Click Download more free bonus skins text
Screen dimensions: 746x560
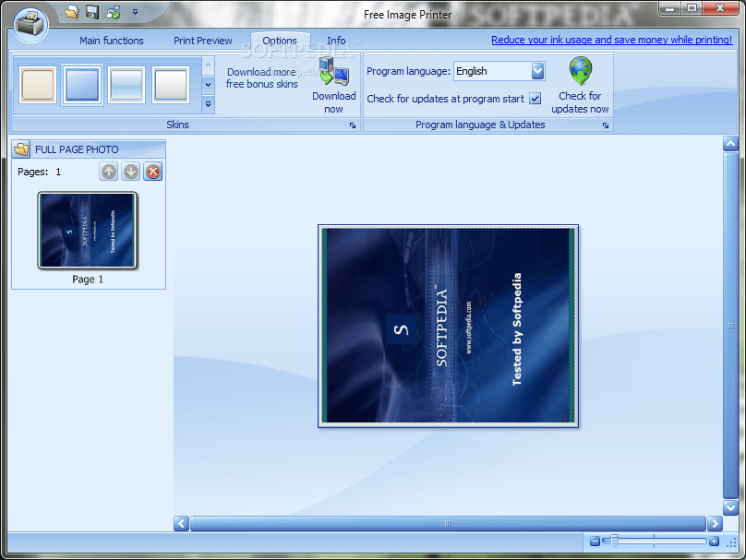[x=261, y=78]
